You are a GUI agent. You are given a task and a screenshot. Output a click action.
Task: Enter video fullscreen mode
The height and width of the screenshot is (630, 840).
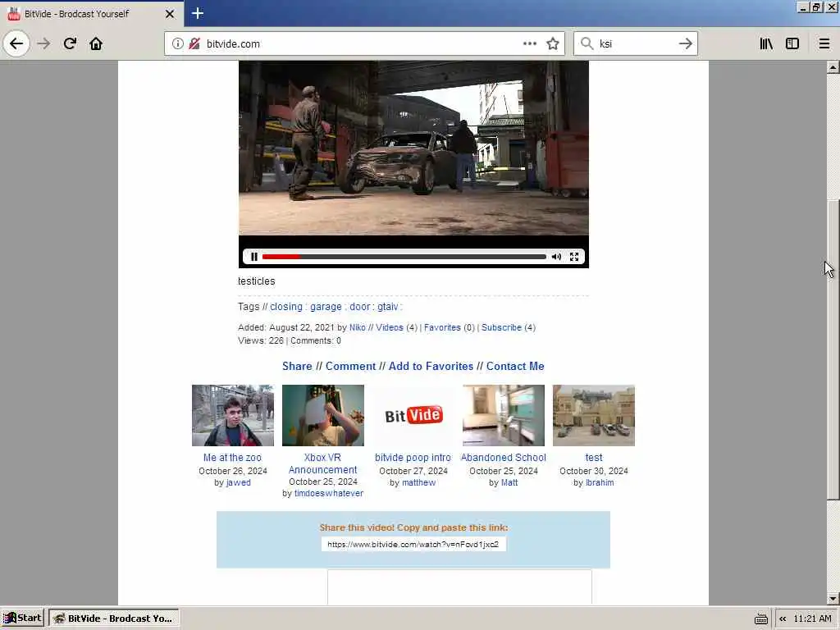coord(573,257)
